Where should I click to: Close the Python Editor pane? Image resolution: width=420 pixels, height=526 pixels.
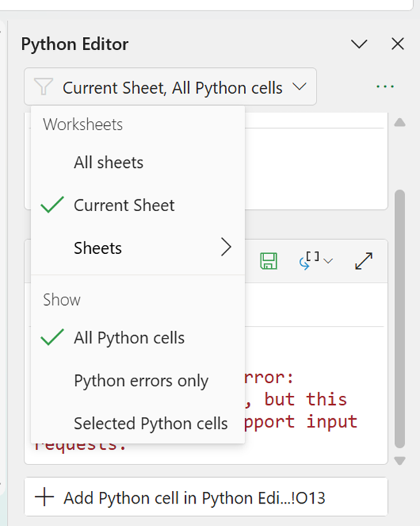click(398, 44)
